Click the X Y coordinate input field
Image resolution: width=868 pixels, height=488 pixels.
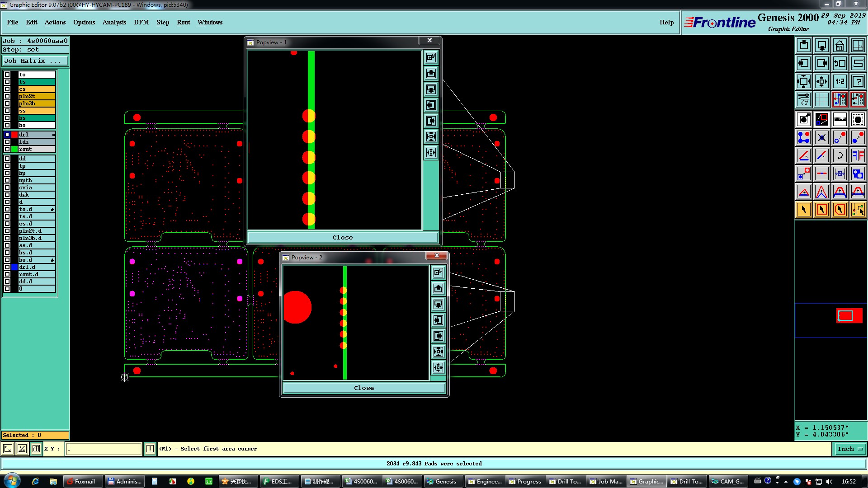[x=104, y=449]
